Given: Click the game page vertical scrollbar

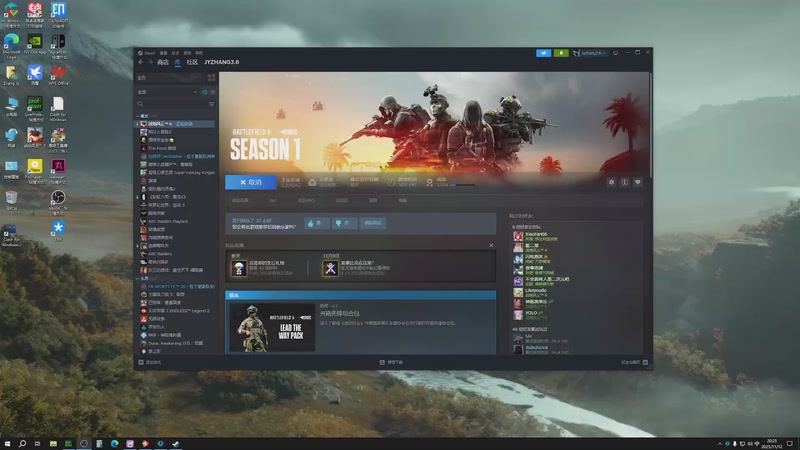Looking at the screenshot, I should pyautogui.click(x=651, y=125).
